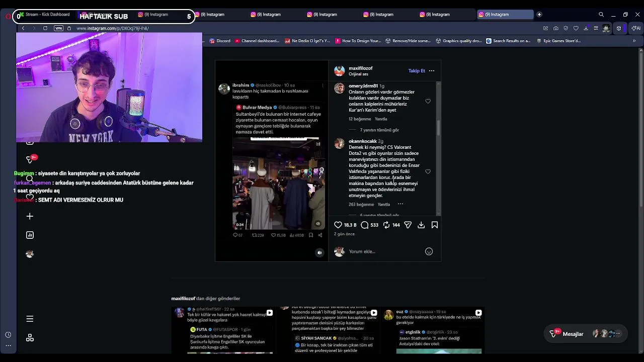
Task: Click the comments panel scrollbar
Action: click(438, 128)
